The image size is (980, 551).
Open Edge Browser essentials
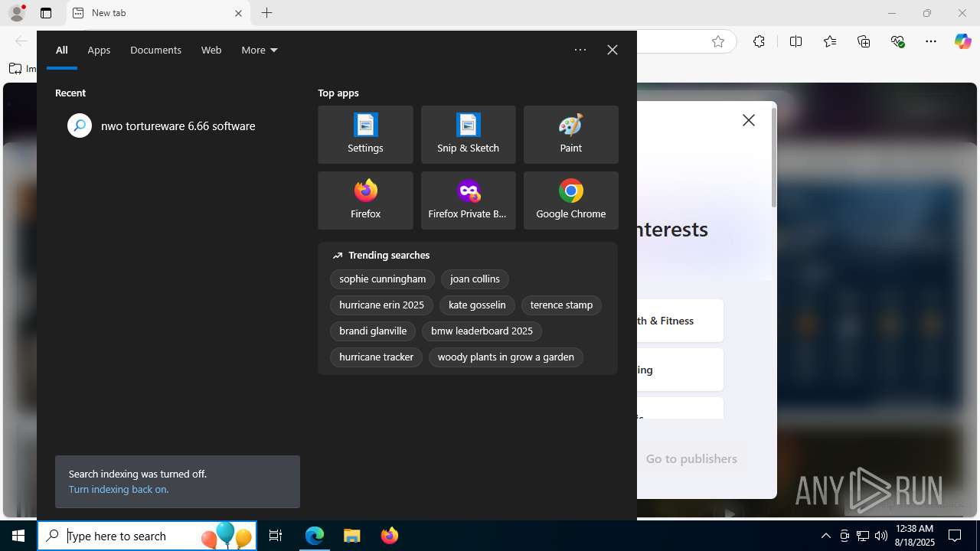(898, 42)
